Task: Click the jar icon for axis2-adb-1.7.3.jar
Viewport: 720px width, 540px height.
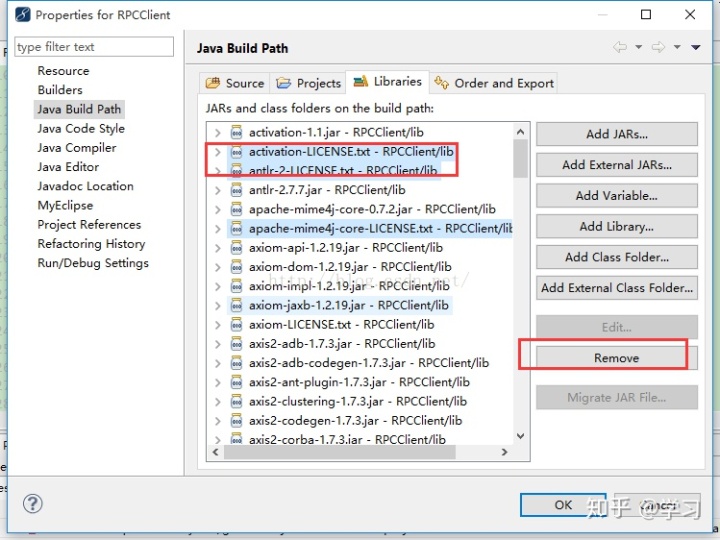Action: 236,344
